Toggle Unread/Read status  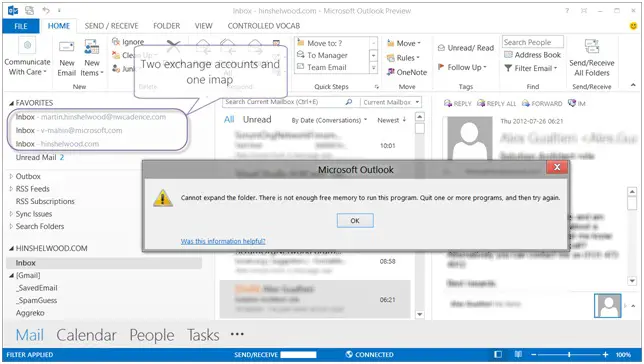pos(466,48)
